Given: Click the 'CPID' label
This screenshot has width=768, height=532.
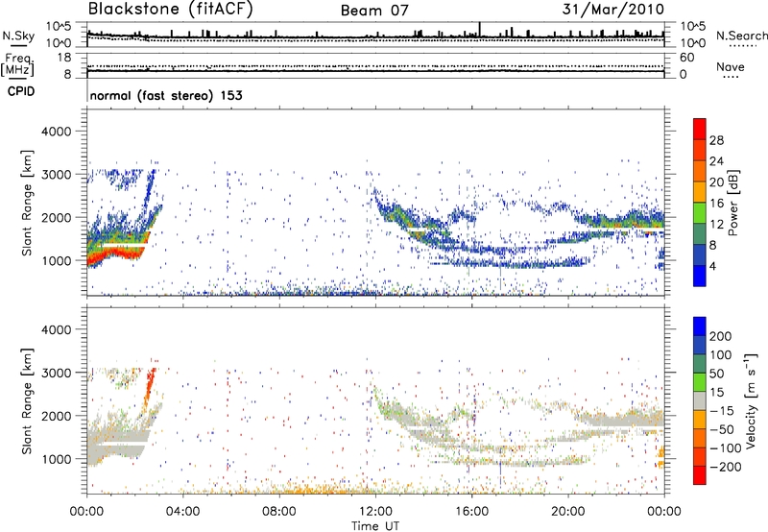Looking at the screenshot, I should 21,91.
